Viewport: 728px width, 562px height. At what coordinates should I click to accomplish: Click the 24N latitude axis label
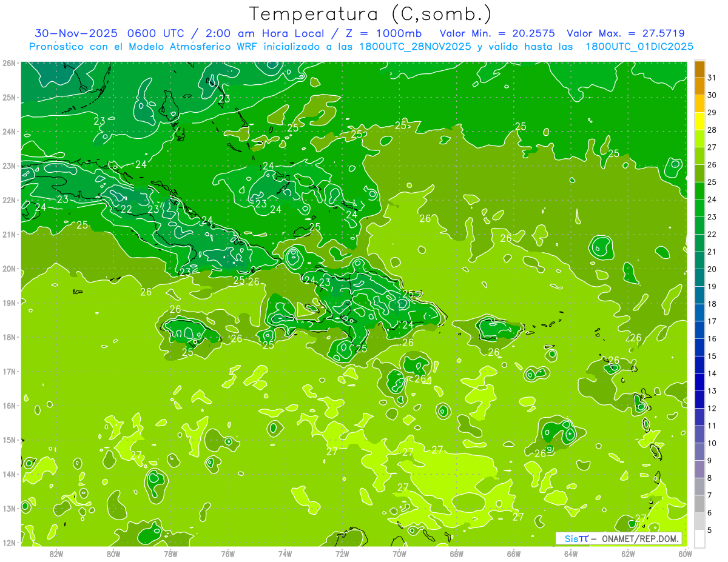tap(8, 132)
